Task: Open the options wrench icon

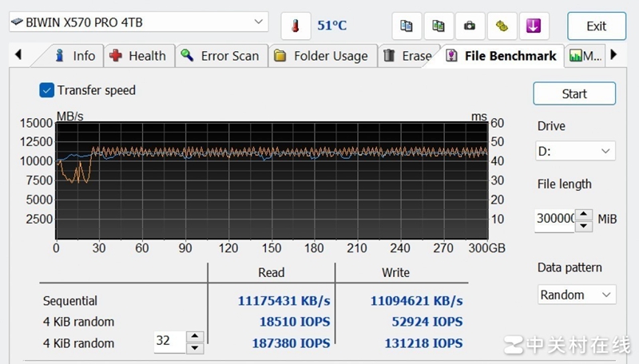Action: point(502,26)
